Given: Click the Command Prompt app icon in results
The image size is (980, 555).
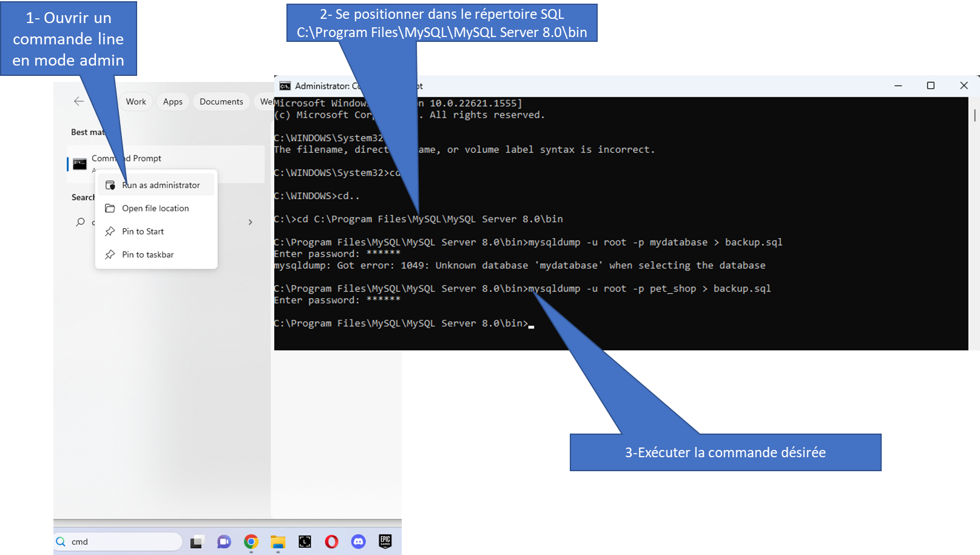Looking at the screenshot, I should 79,164.
